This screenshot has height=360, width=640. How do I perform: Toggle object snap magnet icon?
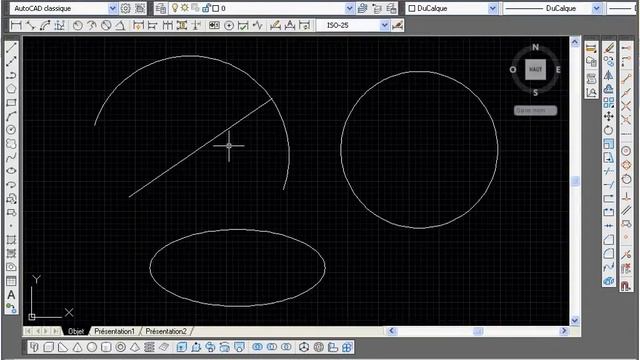626,285
